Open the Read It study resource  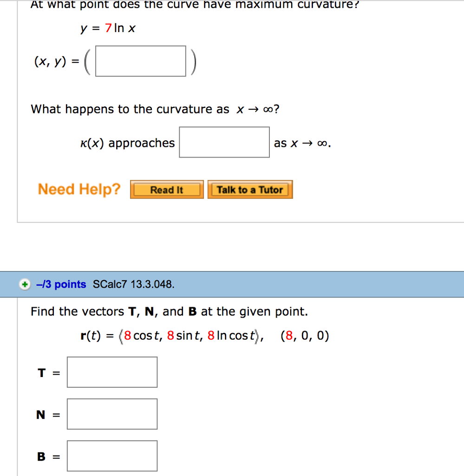(166, 189)
